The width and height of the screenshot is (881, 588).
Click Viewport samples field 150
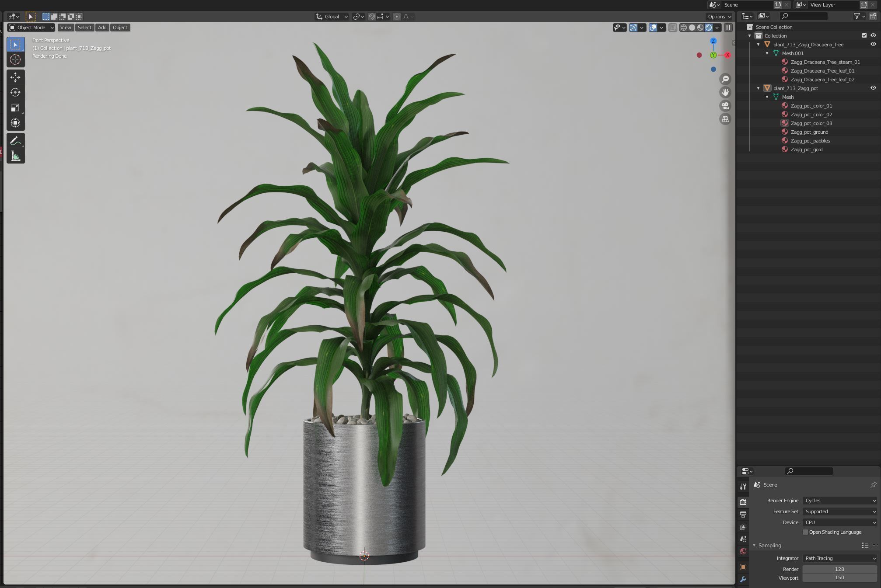click(x=840, y=578)
